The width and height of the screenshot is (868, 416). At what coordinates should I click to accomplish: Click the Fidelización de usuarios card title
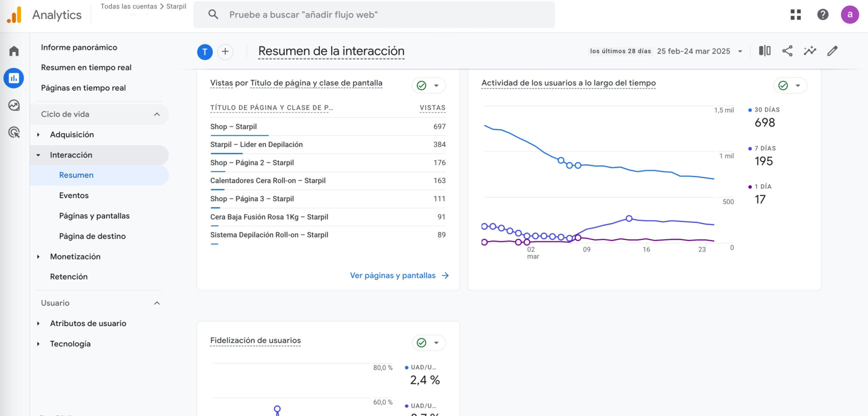click(255, 340)
